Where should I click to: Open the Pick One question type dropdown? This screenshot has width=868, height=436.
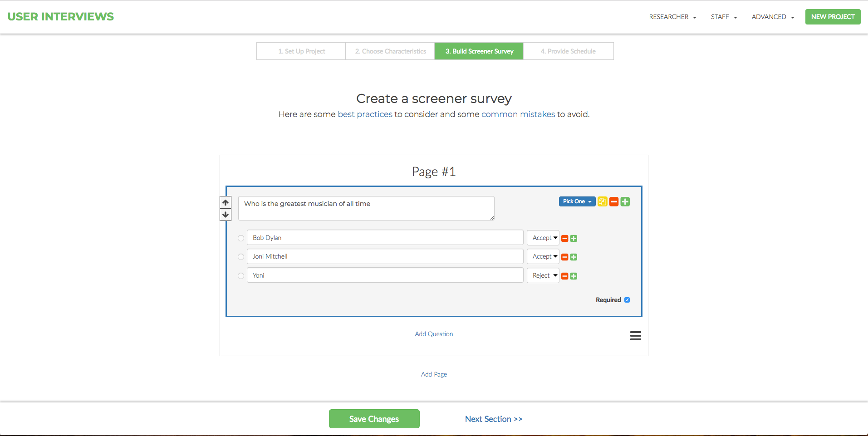577,201
